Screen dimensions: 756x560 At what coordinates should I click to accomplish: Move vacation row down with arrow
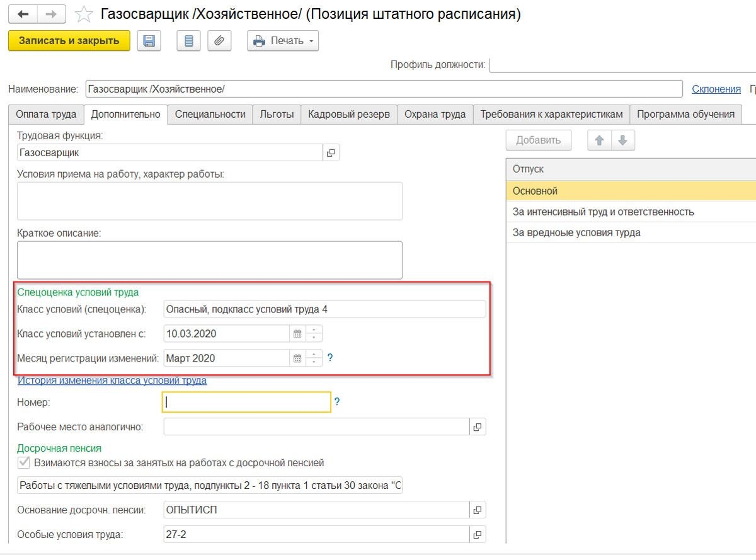[622, 140]
